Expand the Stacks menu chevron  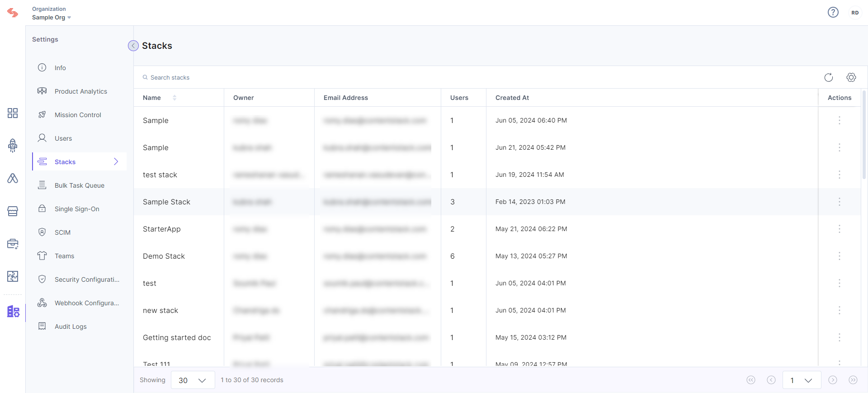(x=116, y=161)
